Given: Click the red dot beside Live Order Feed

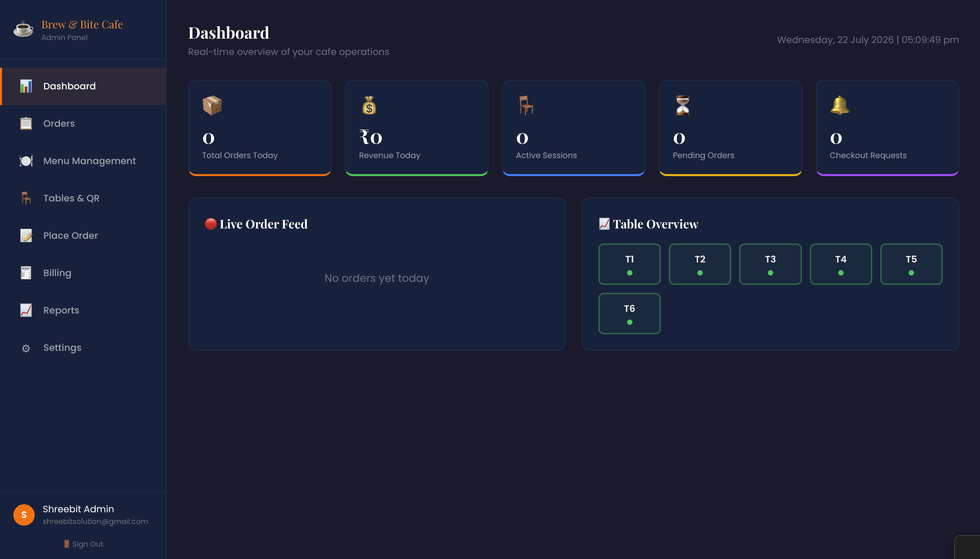Looking at the screenshot, I should click(x=210, y=224).
